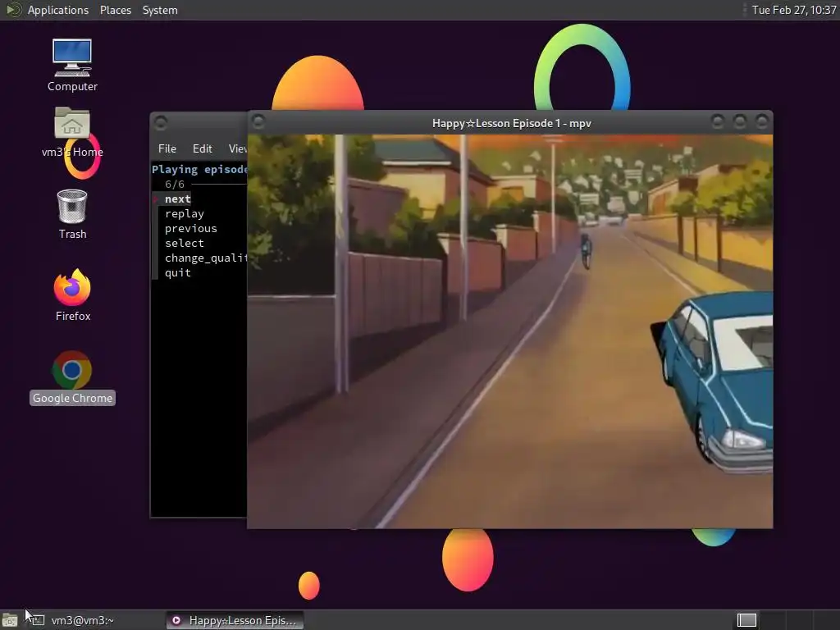Open the Applications menu
The height and width of the screenshot is (630, 840).
click(58, 10)
